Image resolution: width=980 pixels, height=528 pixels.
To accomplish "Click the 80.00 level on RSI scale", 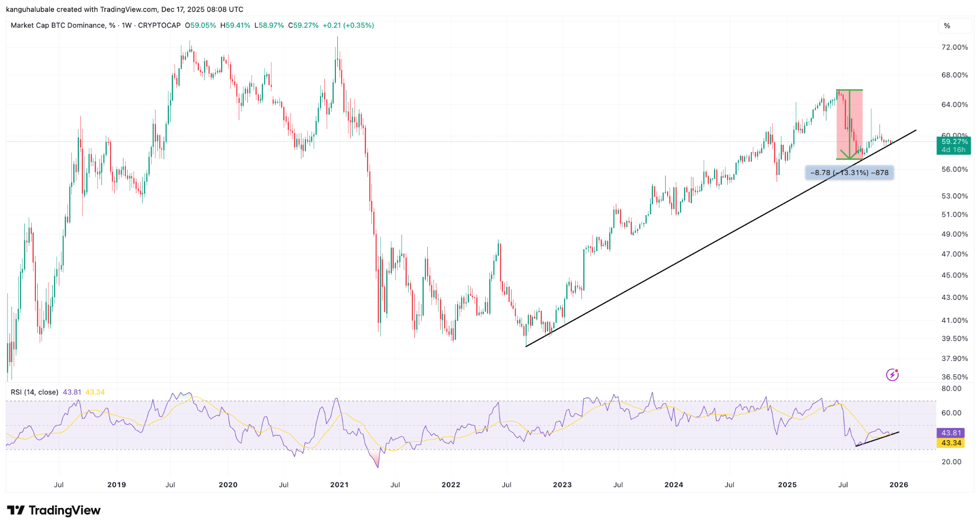I will 951,388.
